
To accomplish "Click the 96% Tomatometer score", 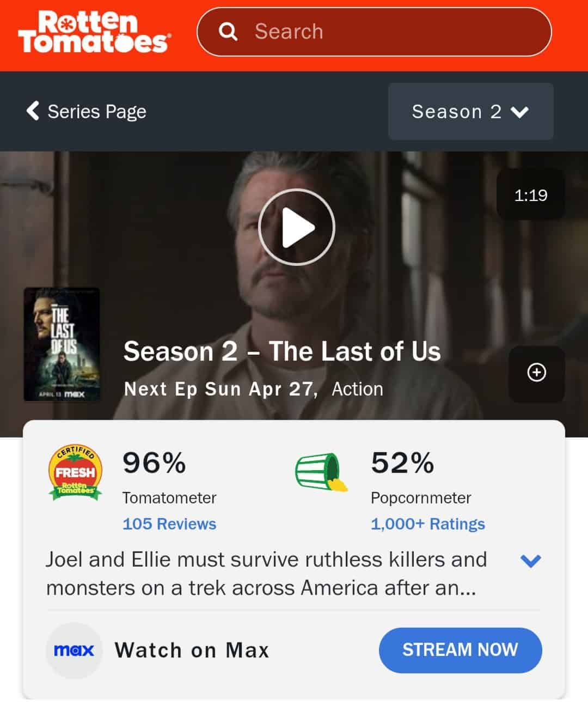I will point(154,463).
